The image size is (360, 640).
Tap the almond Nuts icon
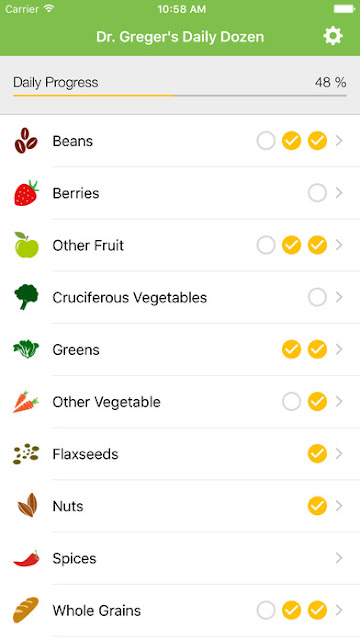coord(27,506)
